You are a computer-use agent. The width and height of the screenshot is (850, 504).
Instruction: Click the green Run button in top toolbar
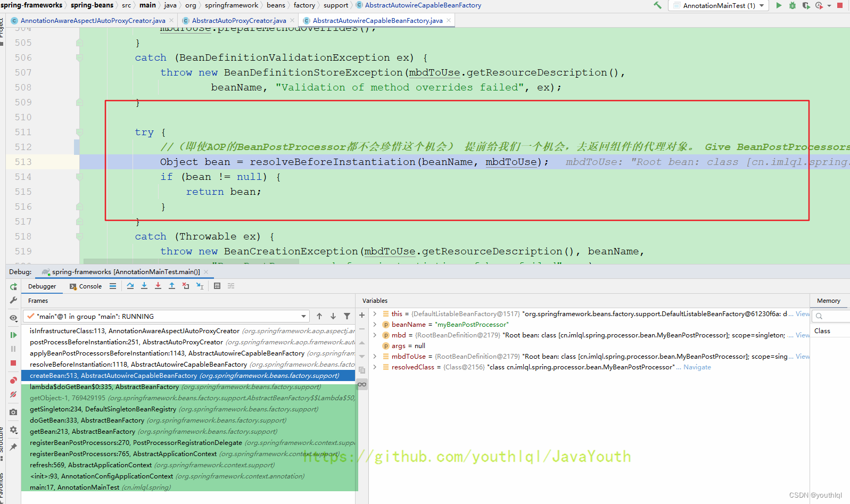(x=779, y=5)
